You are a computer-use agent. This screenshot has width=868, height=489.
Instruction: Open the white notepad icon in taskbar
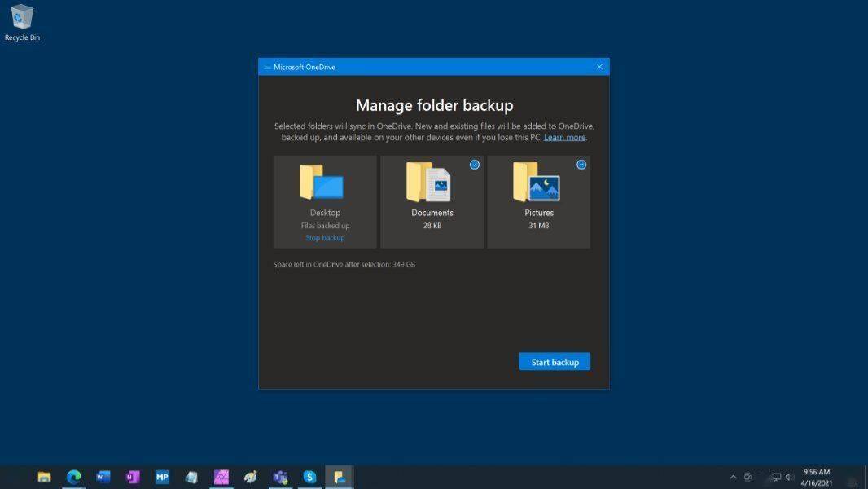(x=191, y=477)
